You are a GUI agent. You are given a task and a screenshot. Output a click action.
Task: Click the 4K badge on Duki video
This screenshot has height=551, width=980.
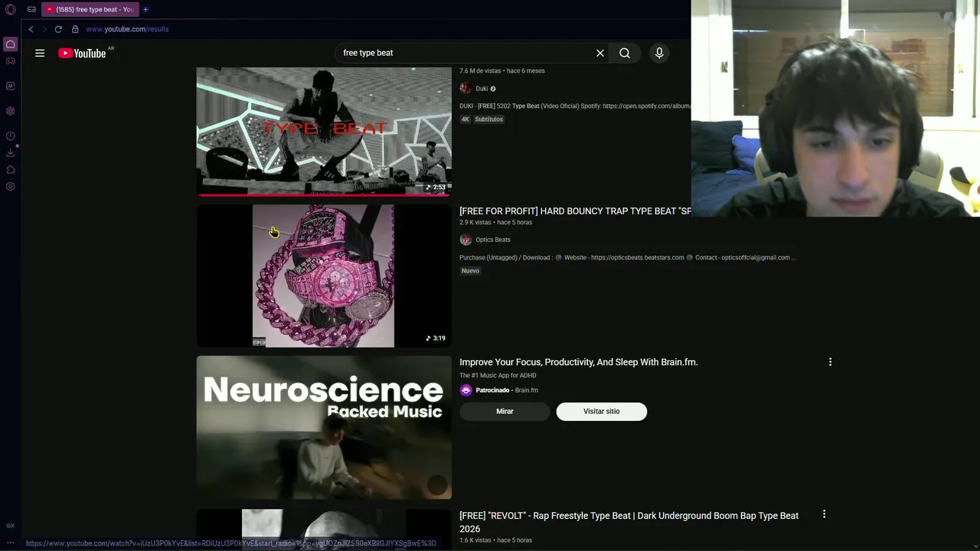[x=465, y=119]
